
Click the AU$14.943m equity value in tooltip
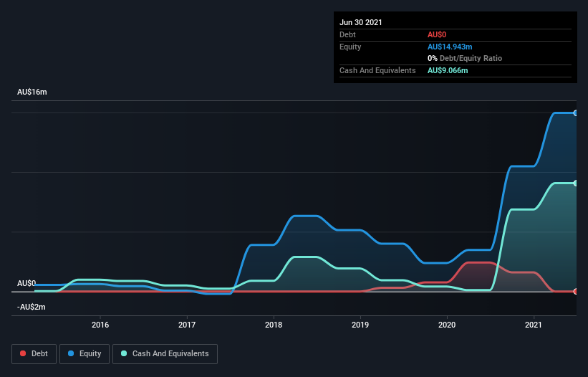(450, 47)
